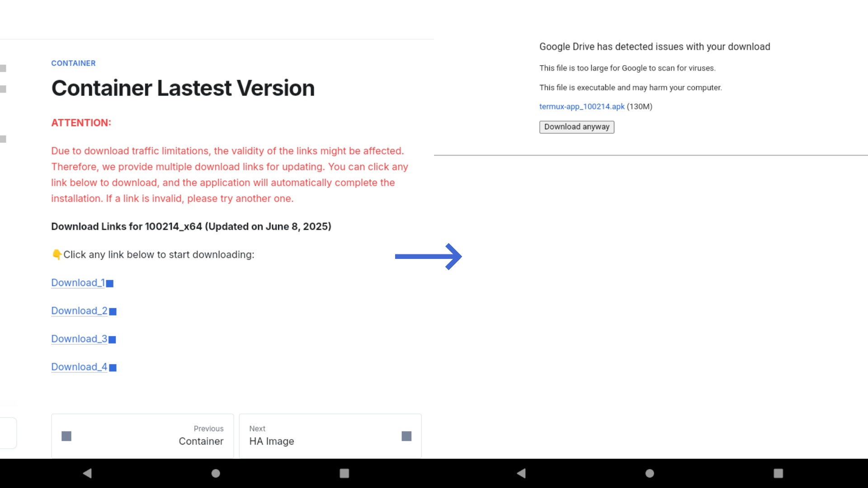Click the Download_1 link
This screenshot has width=868, height=488.
click(x=78, y=283)
